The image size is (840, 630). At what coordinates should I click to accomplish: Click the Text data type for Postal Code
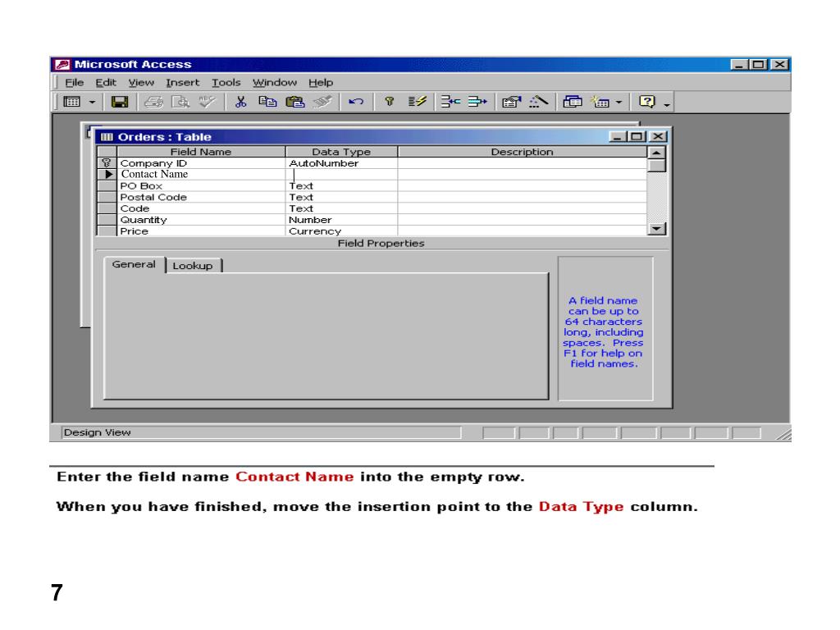point(300,197)
